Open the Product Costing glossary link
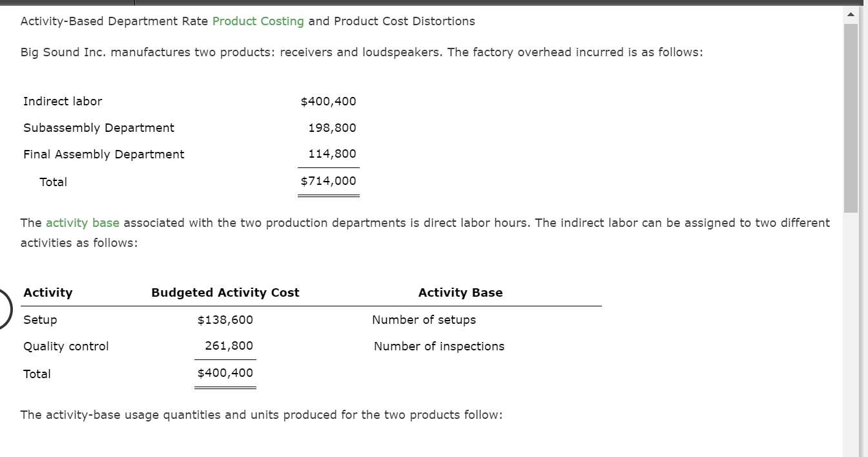Image resolution: width=868 pixels, height=457 pixels. click(258, 21)
